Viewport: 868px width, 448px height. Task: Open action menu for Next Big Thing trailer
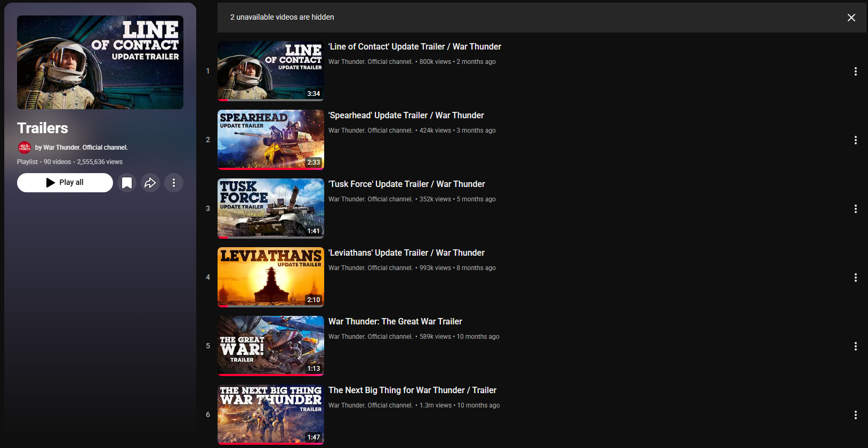(855, 415)
